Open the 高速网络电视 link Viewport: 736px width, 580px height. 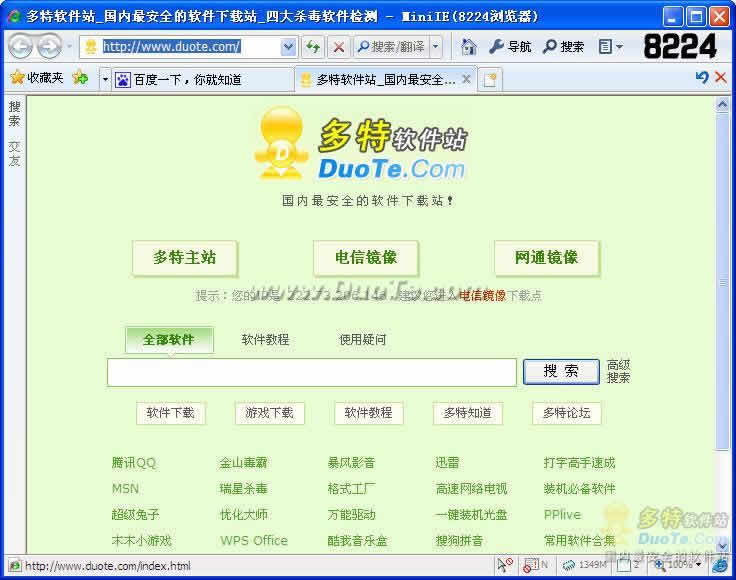click(472, 489)
